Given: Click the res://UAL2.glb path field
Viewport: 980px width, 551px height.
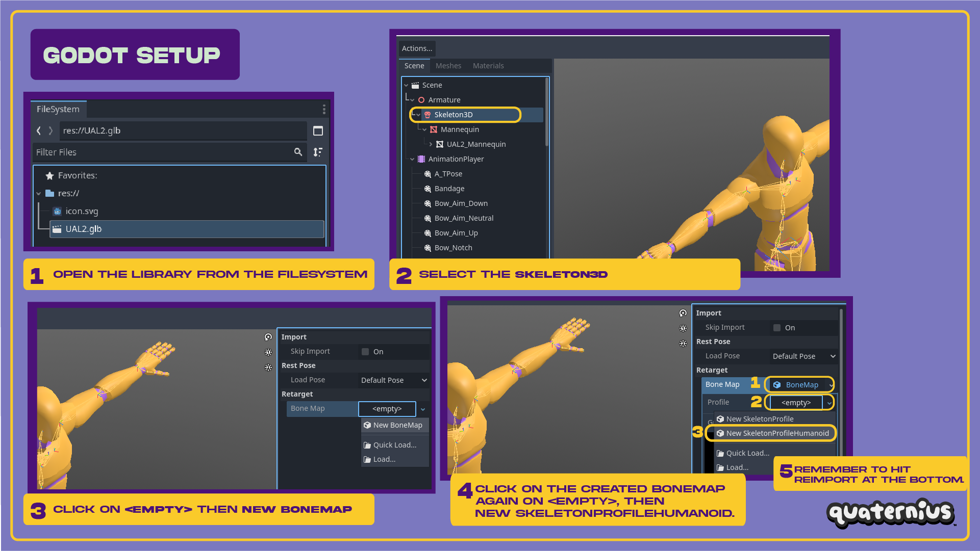Looking at the screenshot, I should pos(183,131).
